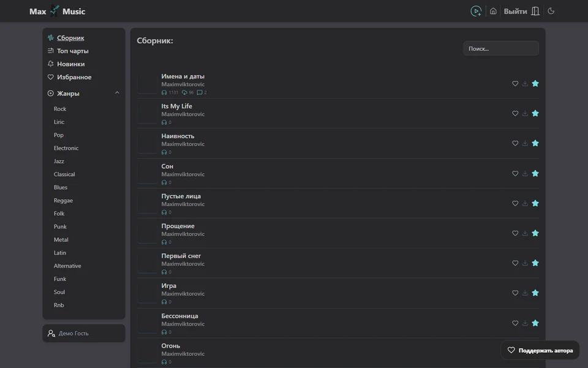Open the cover thumbnail of Игра
588x368 pixels.
coord(147,293)
